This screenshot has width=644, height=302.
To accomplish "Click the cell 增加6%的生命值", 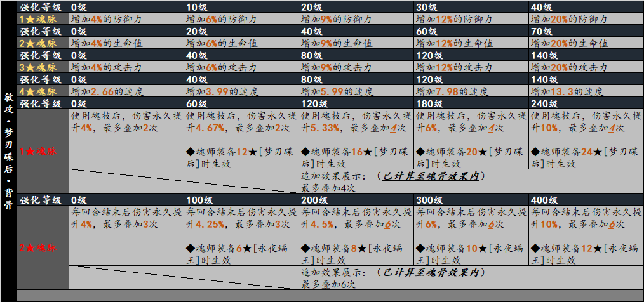I will click(241, 43).
